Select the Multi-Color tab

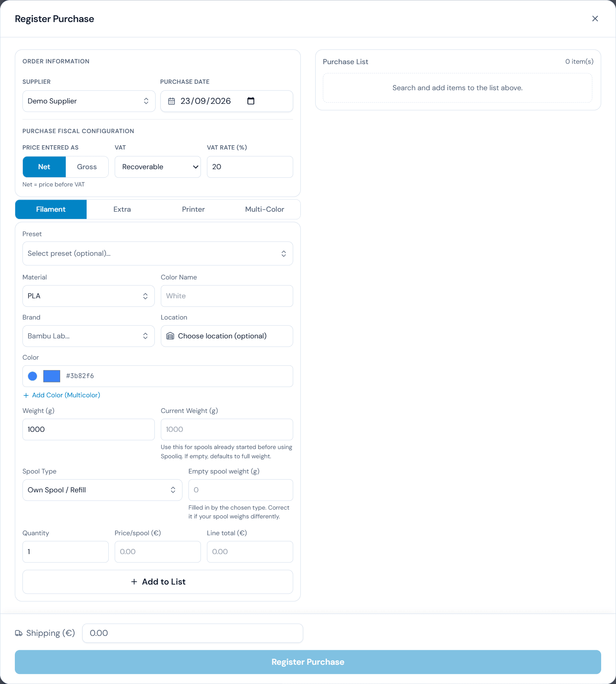point(265,209)
